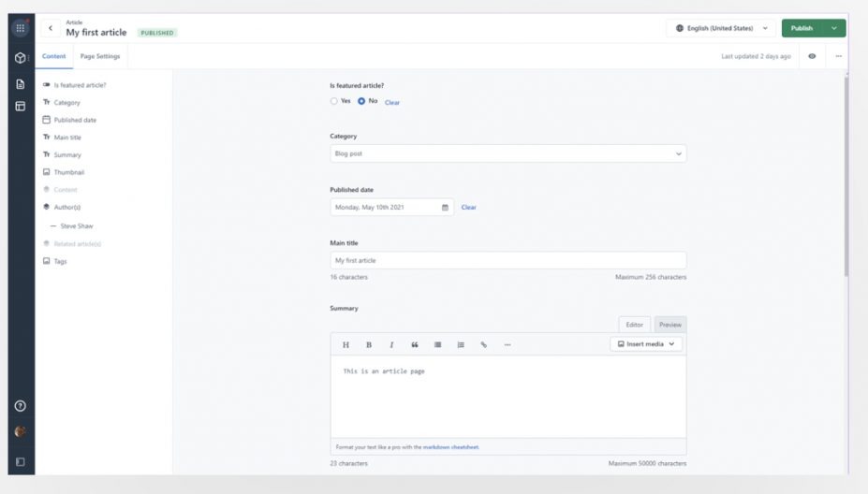
Task: Apply italic formatting in Summary editor
Action: (391, 344)
